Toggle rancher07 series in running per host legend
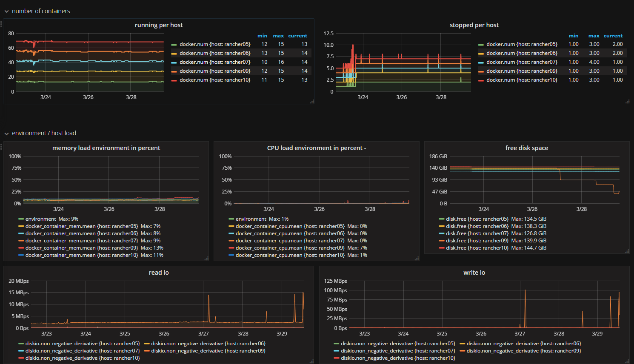The width and height of the screenshot is (634, 364). click(215, 62)
